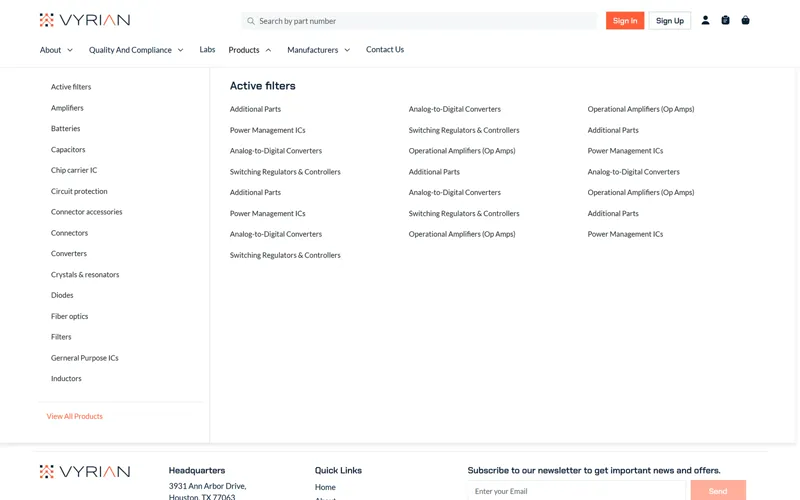Click the View All Products link
The height and width of the screenshot is (500, 800).
(74, 416)
